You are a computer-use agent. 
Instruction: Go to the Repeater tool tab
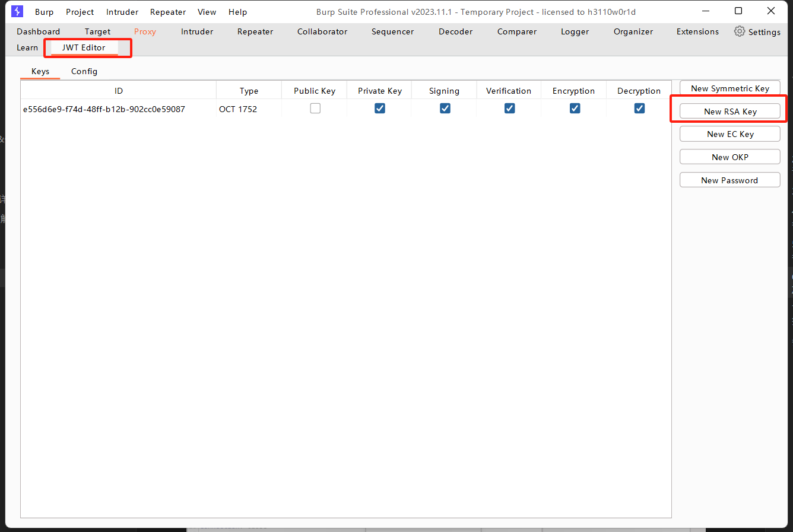click(255, 31)
